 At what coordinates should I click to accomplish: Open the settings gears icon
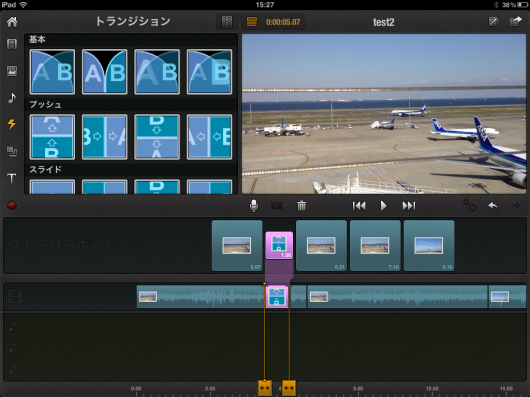(x=469, y=205)
